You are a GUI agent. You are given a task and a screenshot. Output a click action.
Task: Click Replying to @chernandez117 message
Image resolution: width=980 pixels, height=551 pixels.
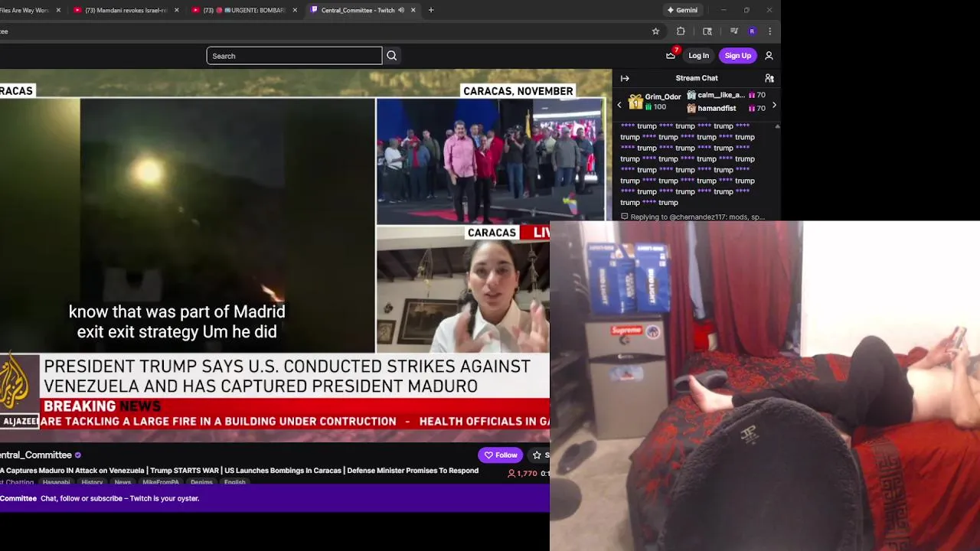[697, 217]
